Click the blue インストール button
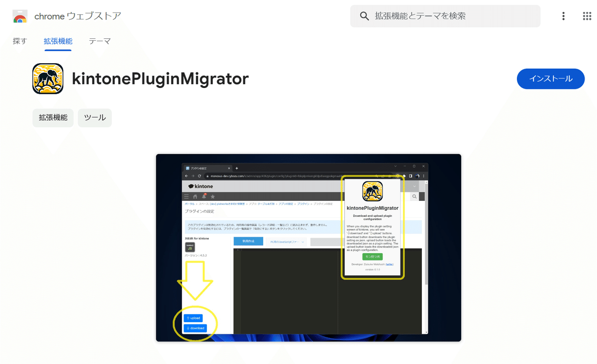Screen dimensions: 597x364 click(x=551, y=79)
